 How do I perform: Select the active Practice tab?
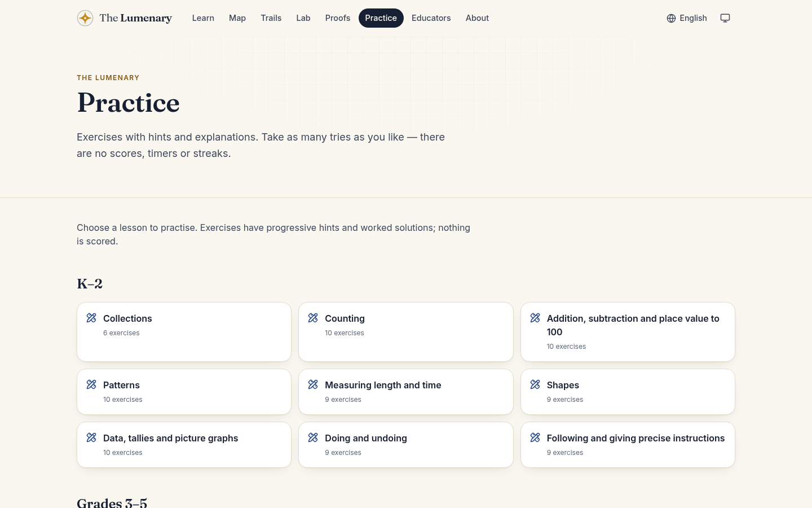[x=381, y=18]
